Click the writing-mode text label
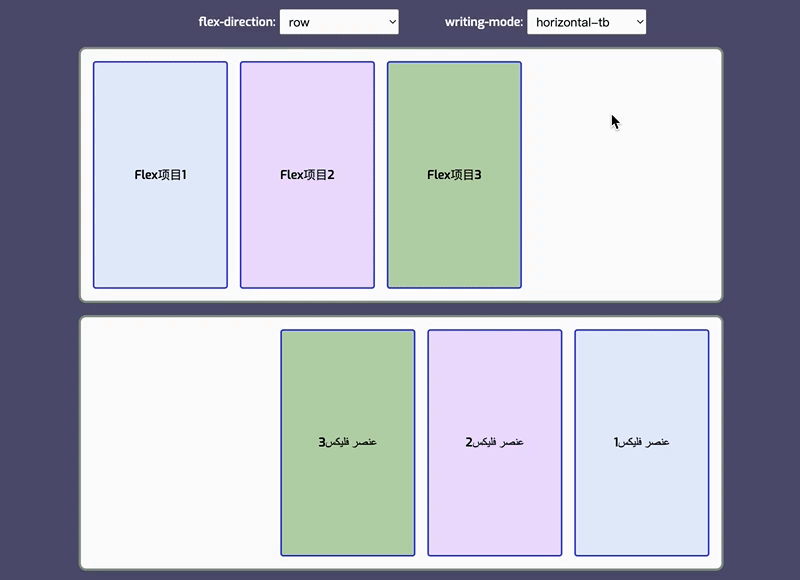The image size is (800, 580). pyautogui.click(x=483, y=22)
